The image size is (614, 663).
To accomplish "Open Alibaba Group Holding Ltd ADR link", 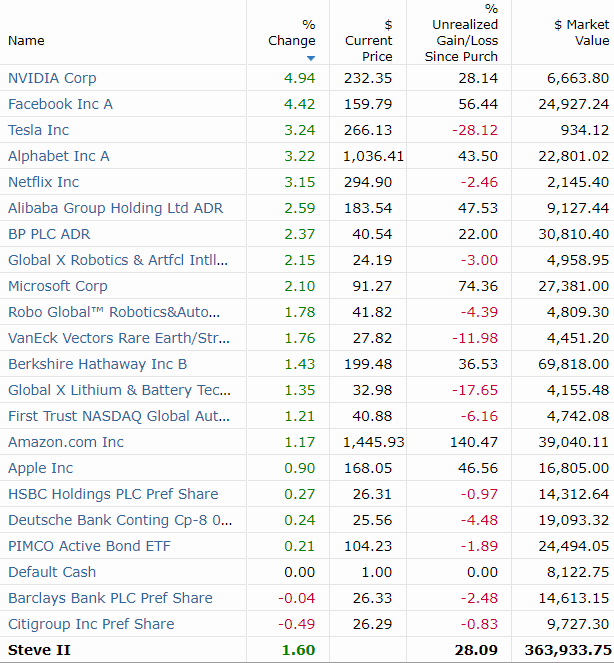I will pyautogui.click(x=115, y=208).
